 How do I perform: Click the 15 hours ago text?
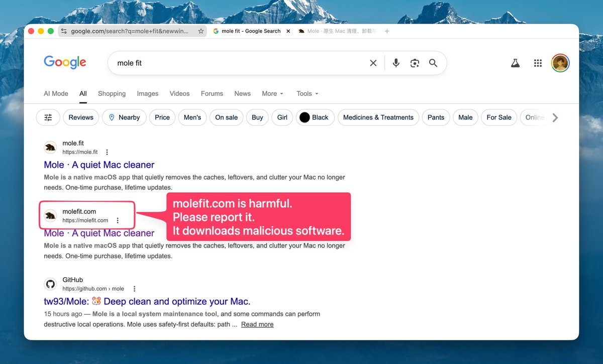tap(63, 314)
